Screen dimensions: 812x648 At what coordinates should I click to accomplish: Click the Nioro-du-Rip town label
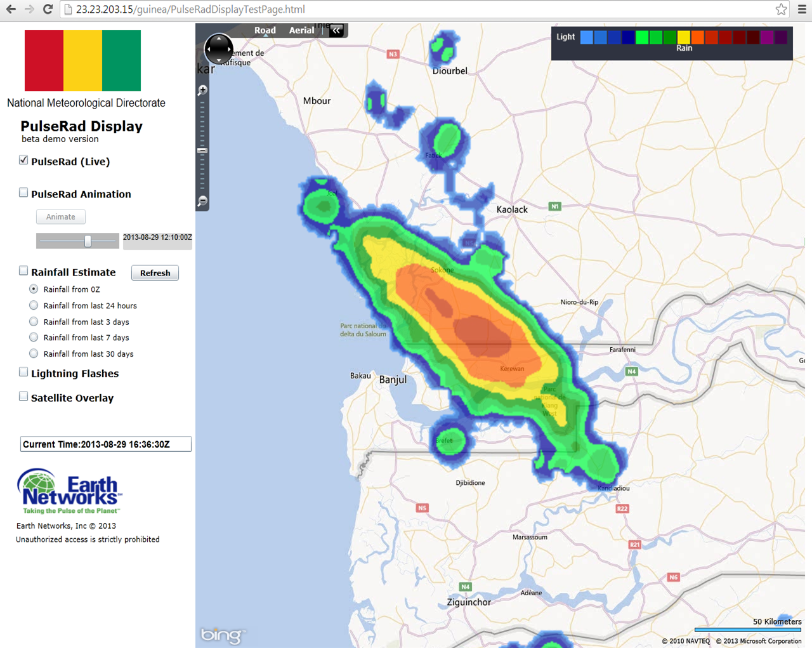[579, 302]
